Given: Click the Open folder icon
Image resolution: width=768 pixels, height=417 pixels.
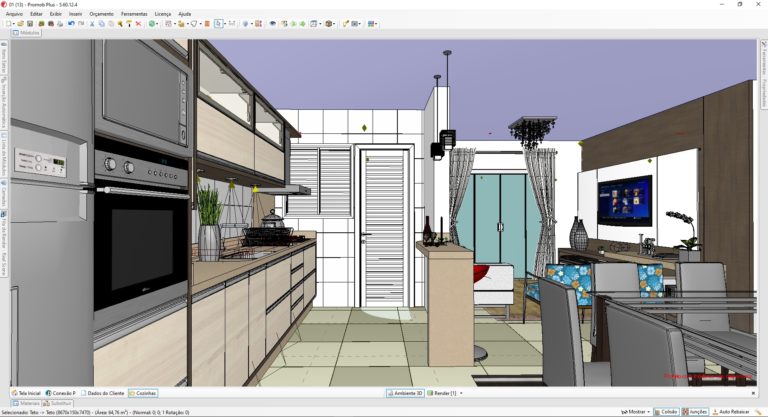Looking at the screenshot, I should click(20, 23).
